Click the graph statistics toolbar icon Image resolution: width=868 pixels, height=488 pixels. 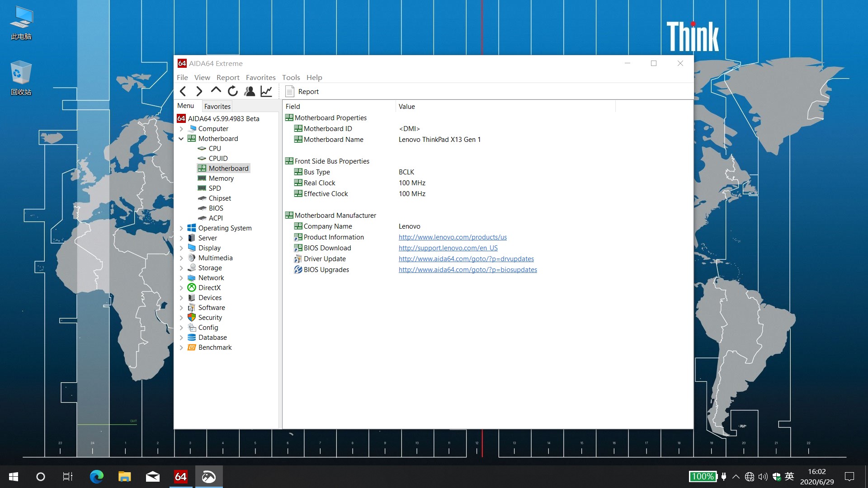pyautogui.click(x=266, y=91)
